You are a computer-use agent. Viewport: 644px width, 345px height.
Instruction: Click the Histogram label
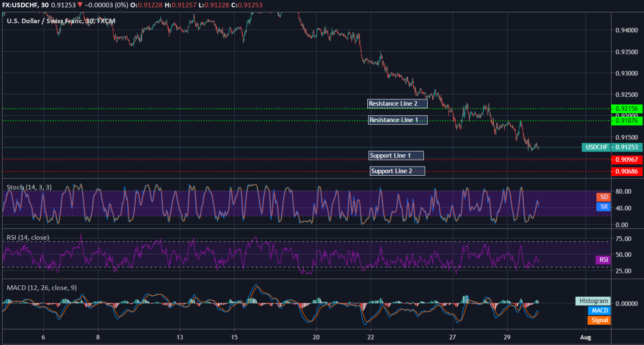pyautogui.click(x=593, y=301)
